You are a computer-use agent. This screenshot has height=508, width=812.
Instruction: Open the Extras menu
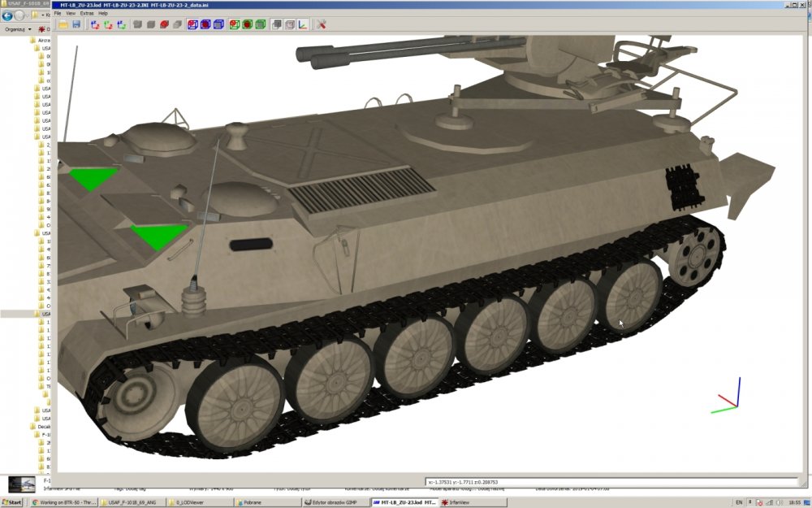(87, 13)
